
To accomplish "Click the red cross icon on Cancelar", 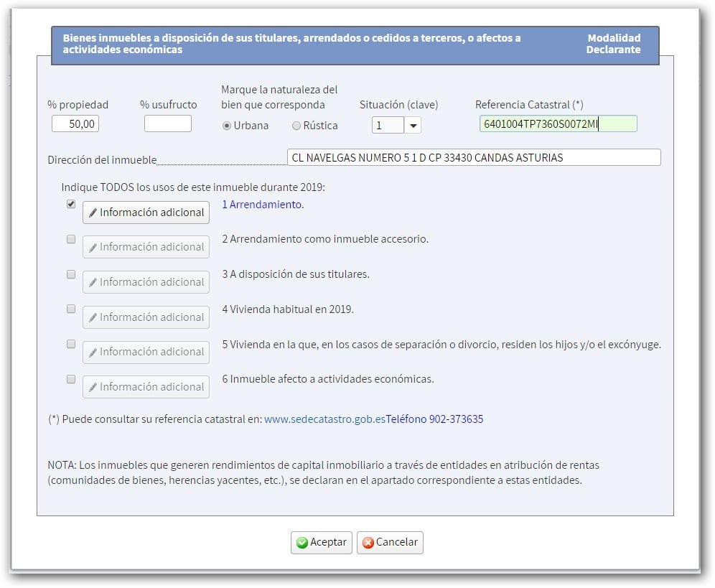I will [368, 542].
